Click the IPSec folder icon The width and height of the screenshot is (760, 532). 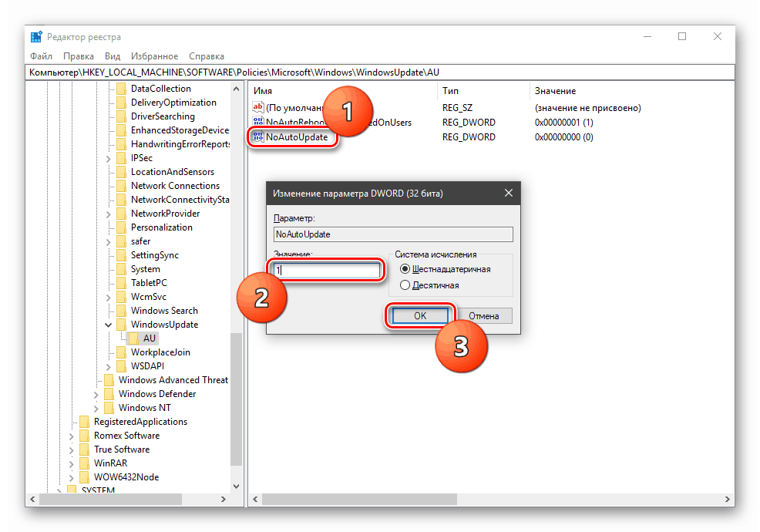122,158
